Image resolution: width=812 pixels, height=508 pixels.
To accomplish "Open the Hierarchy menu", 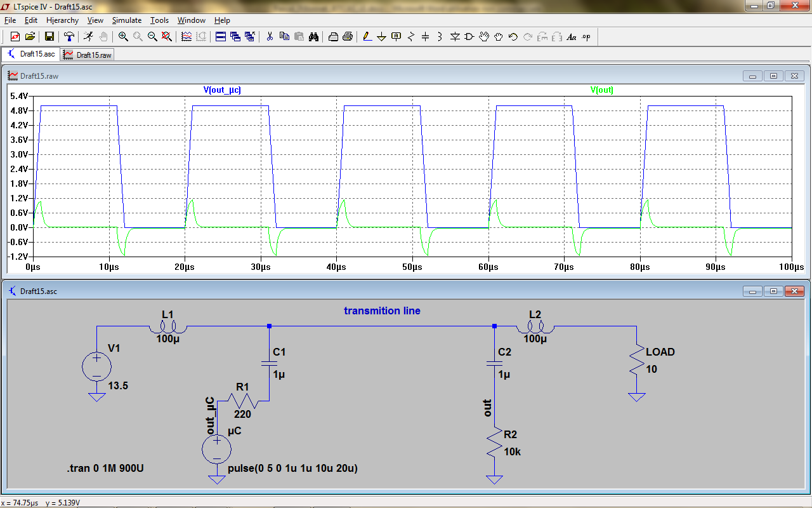I will point(62,20).
